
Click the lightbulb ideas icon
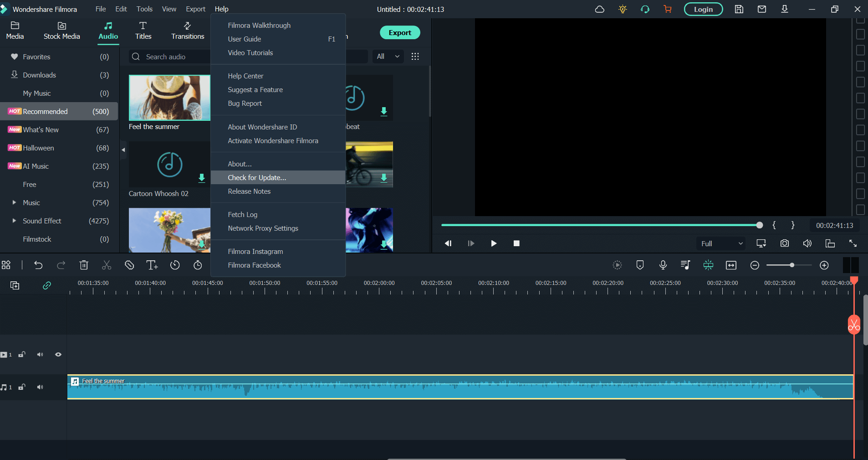point(623,9)
